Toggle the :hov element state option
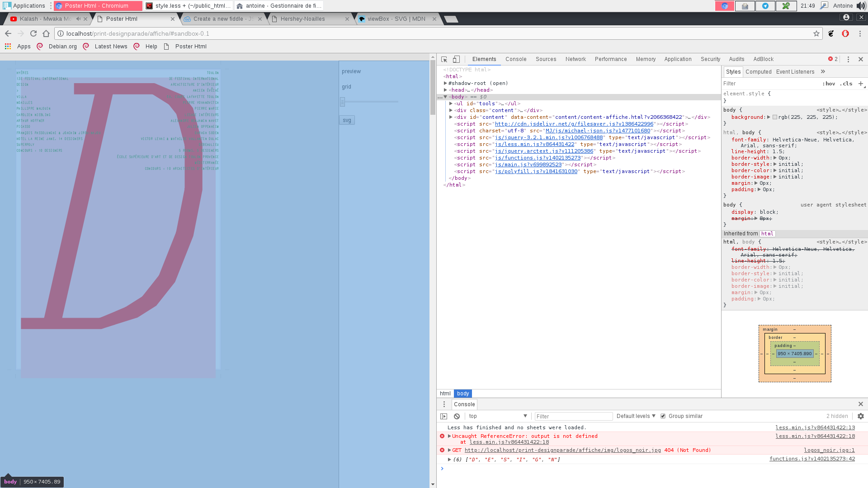Image resolution: width=868 pixels, height=488 pixels. [x=828, y=84]
